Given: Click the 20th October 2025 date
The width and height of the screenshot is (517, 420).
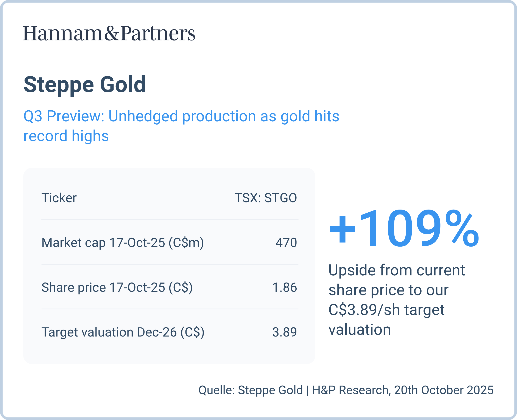Looking at the screenshot, I should point(444,390).
